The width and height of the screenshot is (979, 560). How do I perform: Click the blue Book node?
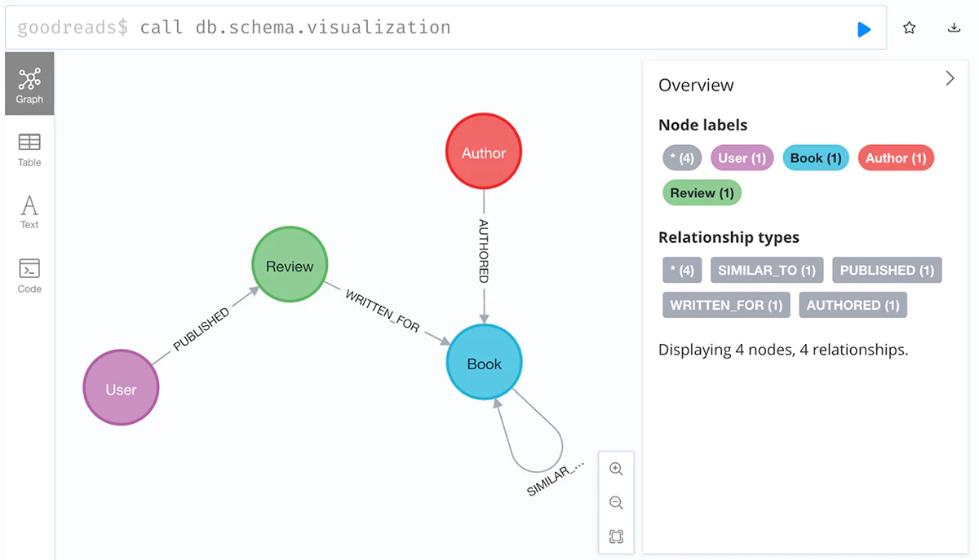point(484,364)
